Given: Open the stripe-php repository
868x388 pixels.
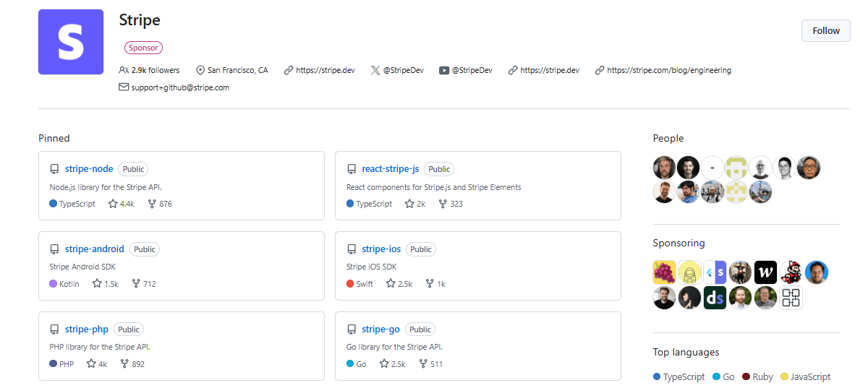Looking at the screenshot, I should tap(87, 329).
